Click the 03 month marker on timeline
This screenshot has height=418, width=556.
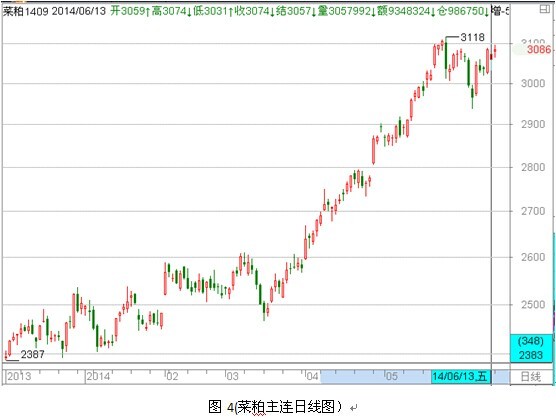232,376
